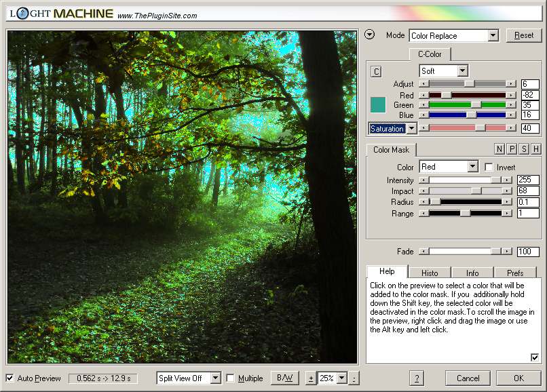
Task: Click the H color mask button
Action: [x=536, y=149]
